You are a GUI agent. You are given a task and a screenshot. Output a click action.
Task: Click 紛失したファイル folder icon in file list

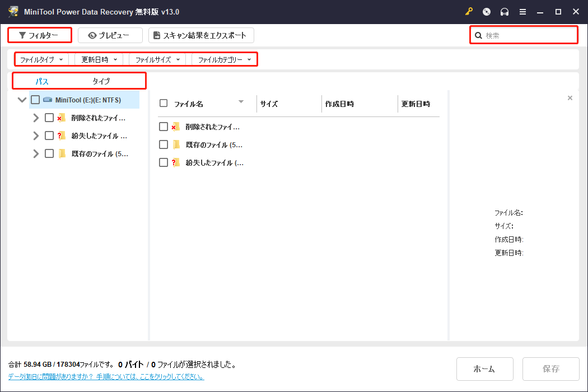(x=175, y=162)
